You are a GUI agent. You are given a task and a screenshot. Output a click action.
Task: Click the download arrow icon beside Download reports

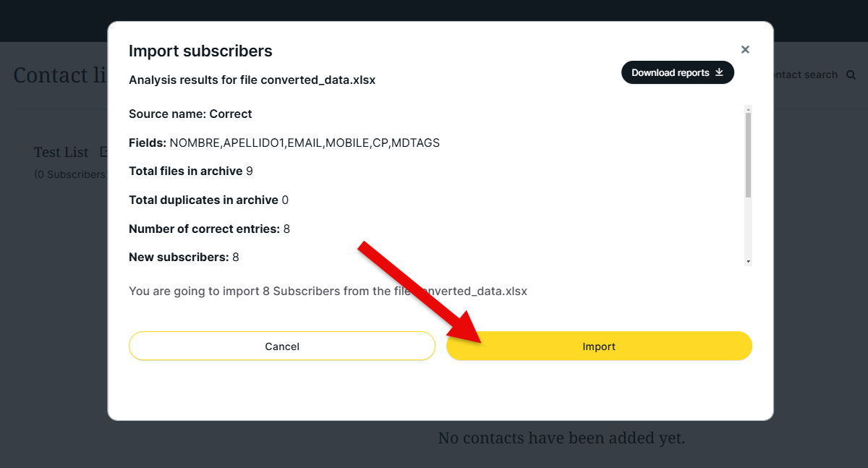click(719, 72)
